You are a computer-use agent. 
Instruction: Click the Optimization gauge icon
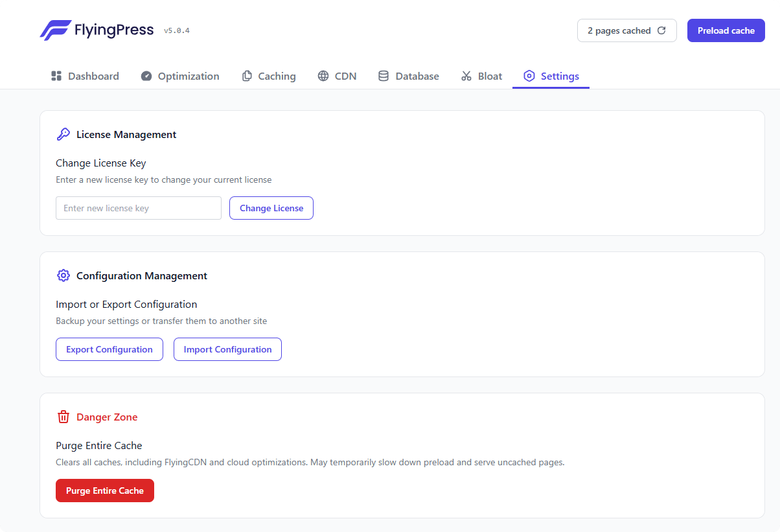146,76
